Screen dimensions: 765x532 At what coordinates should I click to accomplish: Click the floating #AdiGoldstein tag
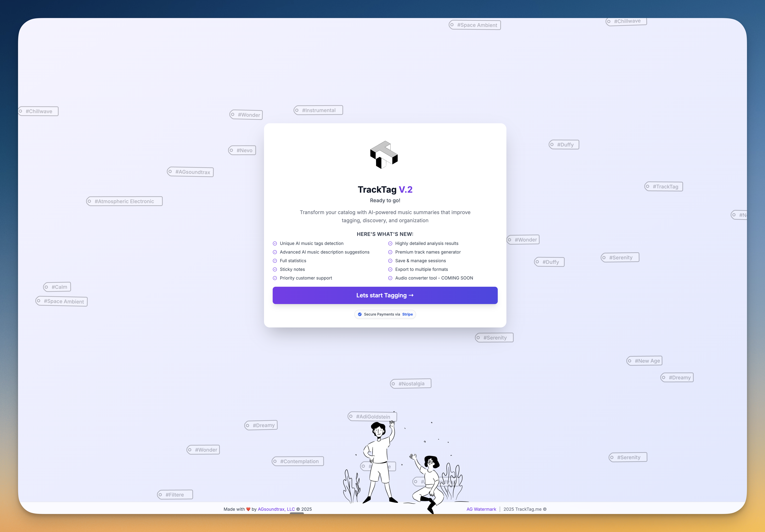[x=372, y=416]
